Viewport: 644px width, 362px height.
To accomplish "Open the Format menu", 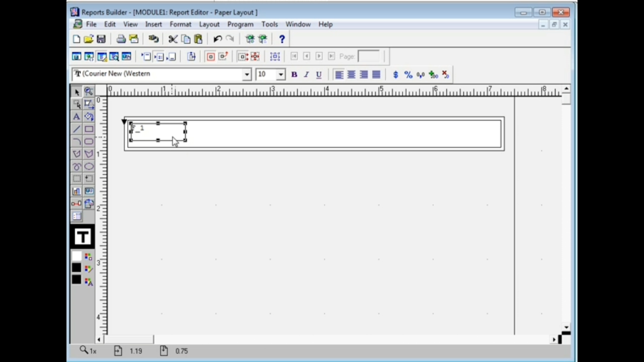I will (180, 24).
